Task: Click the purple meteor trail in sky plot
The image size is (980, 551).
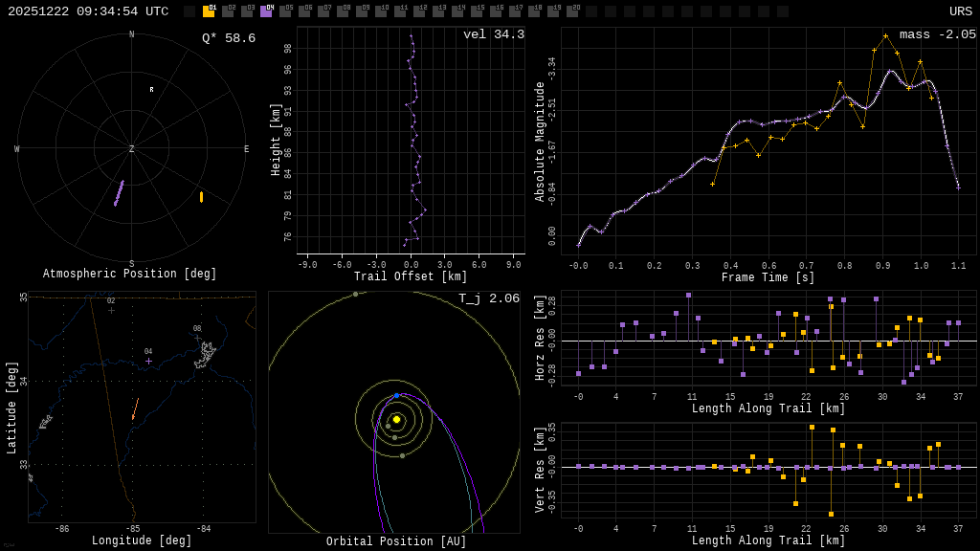Action: [x=119, y=193]
